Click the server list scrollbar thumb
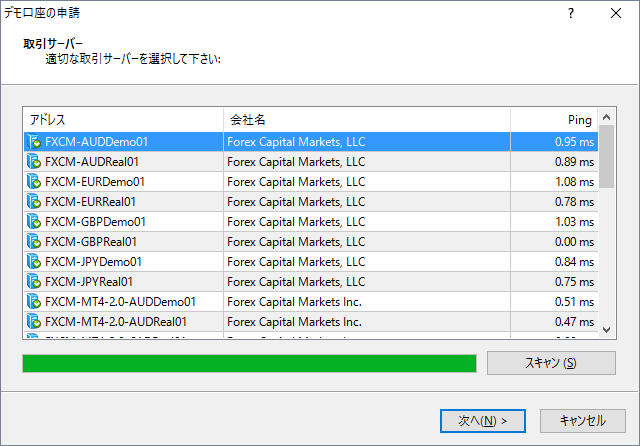The image size is (640, 446). click(x=607, y=157)
